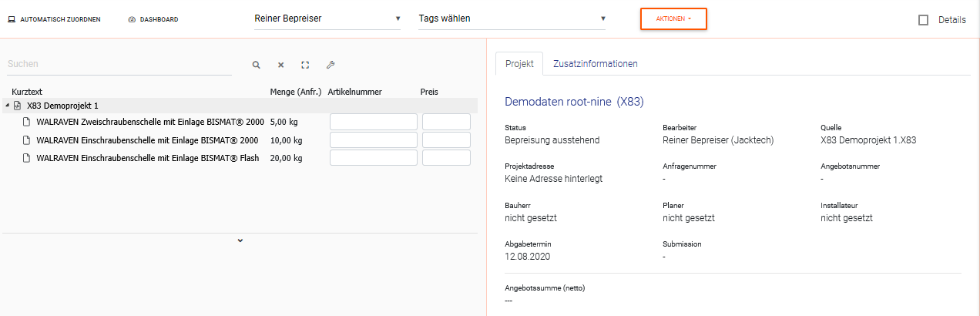
Task: Click the search magnifier icon
Action: [257, 66]
